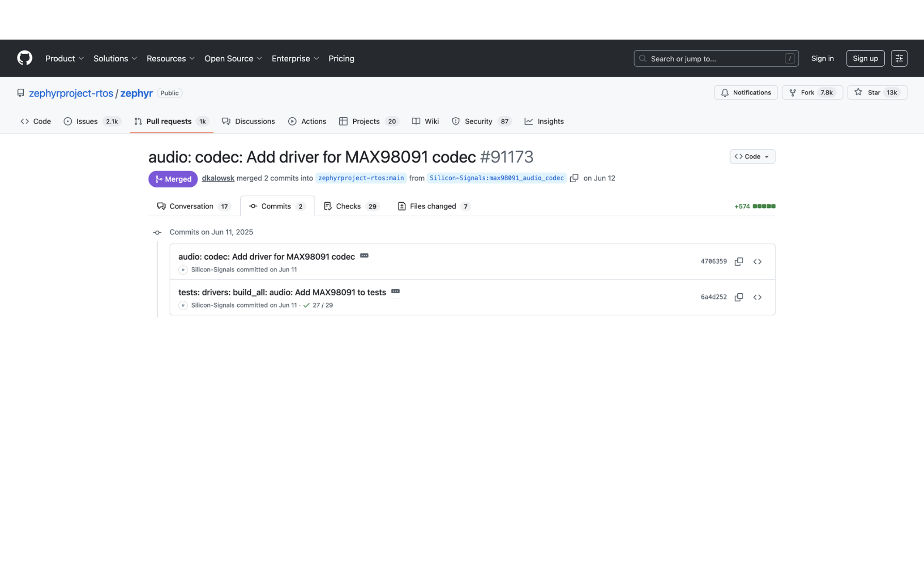
Task: Open the Projects tab
Action: point(369,121)
